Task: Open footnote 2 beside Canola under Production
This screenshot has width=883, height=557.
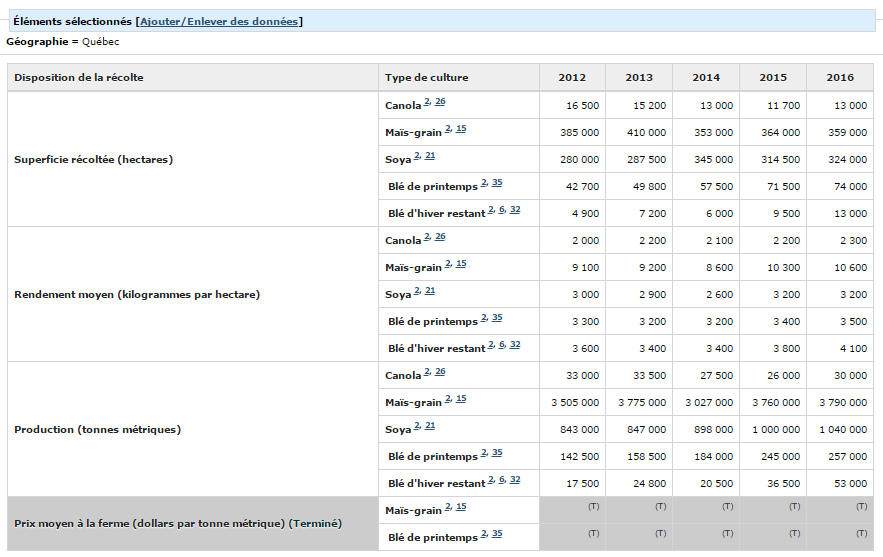Action: [426, 372]
